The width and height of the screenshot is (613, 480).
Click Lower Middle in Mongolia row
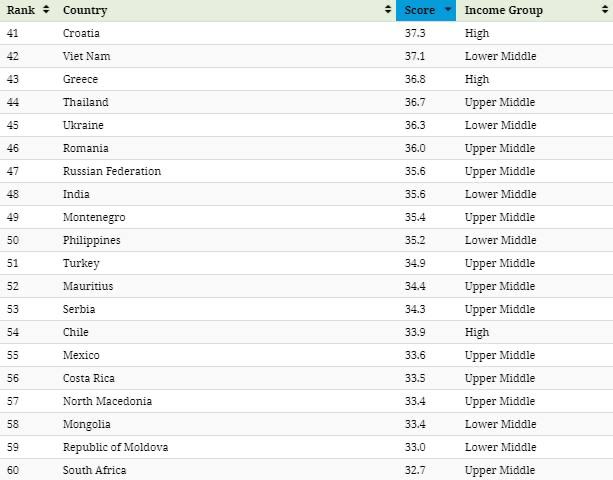point(500,424)
